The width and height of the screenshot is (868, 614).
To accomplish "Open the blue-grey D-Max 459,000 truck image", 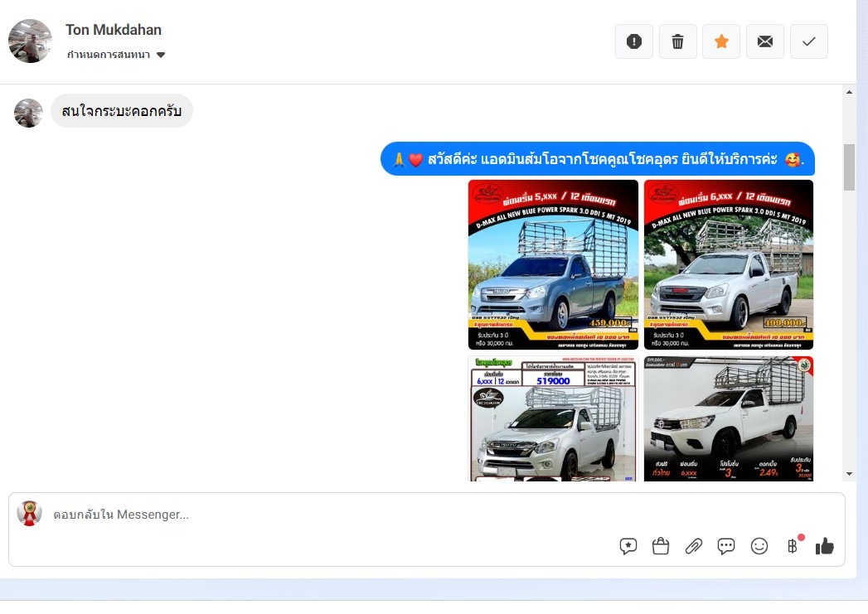I will [x=553, y=264].
